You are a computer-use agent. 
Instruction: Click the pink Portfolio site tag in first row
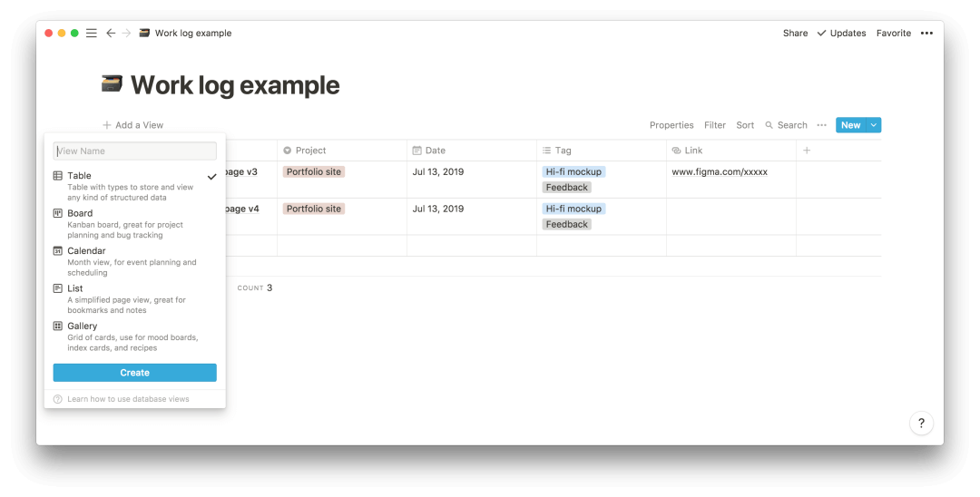314,171
